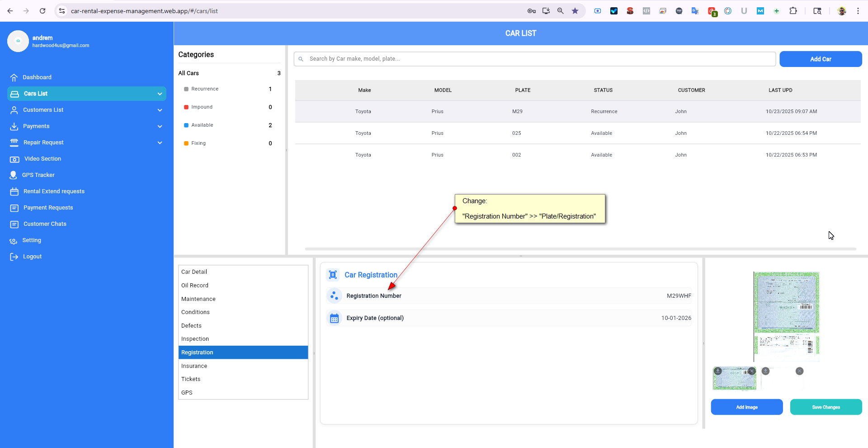The width and height of the screenshot is (868, 448).
Task: Select the Insurance tab in car details
Action: click(194, 366)
